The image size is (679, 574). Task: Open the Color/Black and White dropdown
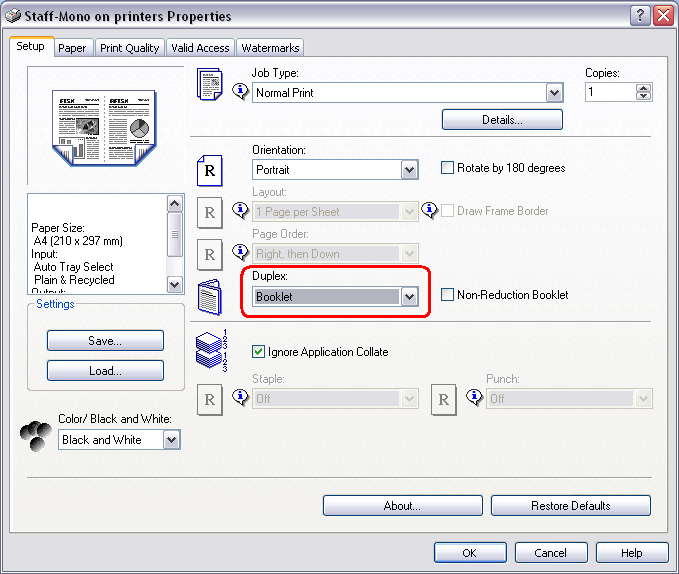click(171, 440)
